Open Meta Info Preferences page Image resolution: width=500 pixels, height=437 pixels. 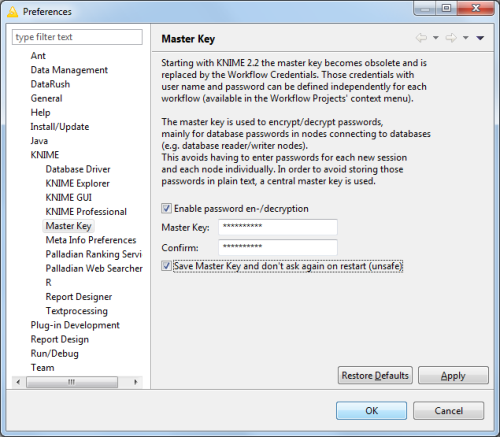pyautogui.click(x=91, y=240)
